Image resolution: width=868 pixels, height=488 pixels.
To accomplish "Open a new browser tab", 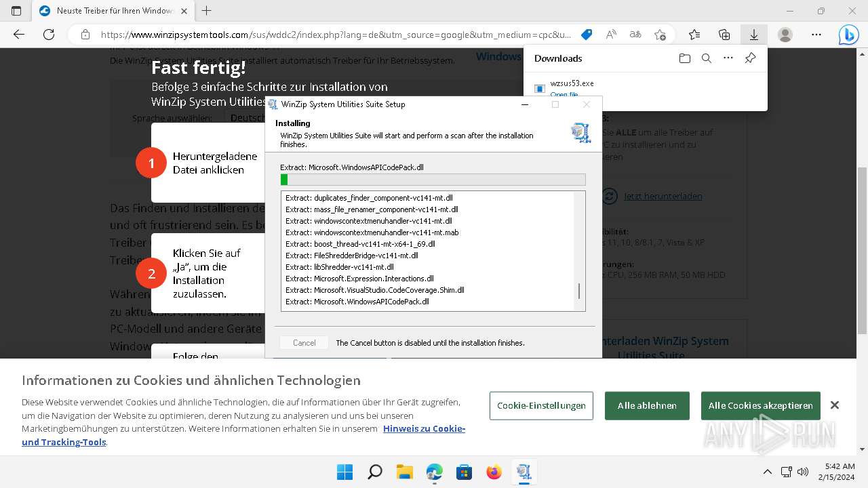I will coord(207,11).
